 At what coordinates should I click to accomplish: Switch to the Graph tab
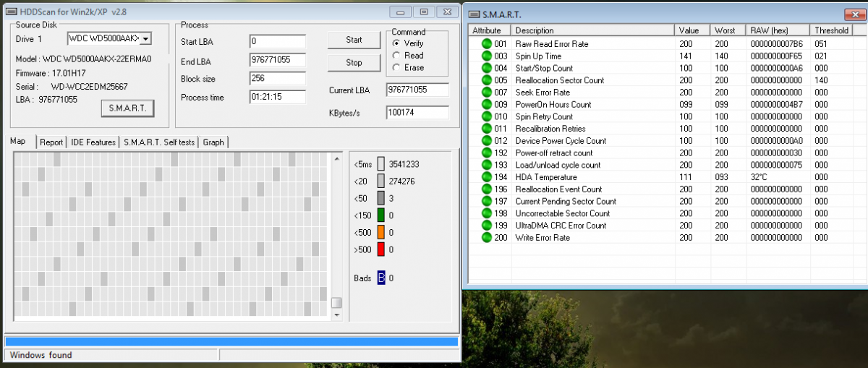tap(213, 142)
